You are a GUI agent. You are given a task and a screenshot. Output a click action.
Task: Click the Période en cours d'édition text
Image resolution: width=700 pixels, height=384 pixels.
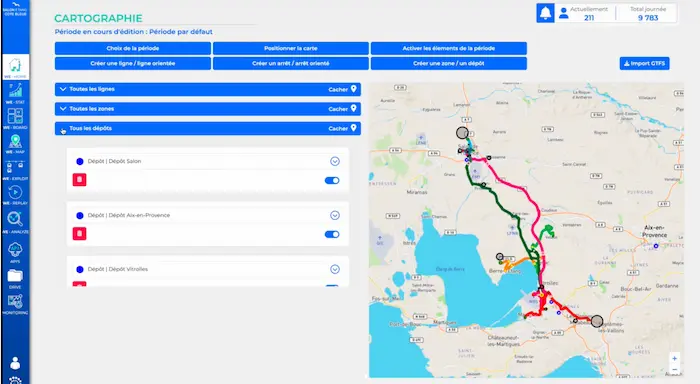click(133, 32)
